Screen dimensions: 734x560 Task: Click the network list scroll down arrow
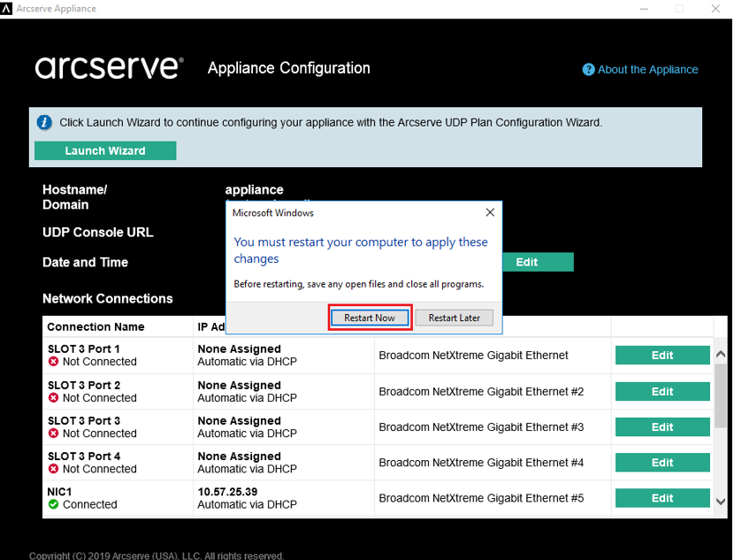pyautogui.click(x=721, y=502)
